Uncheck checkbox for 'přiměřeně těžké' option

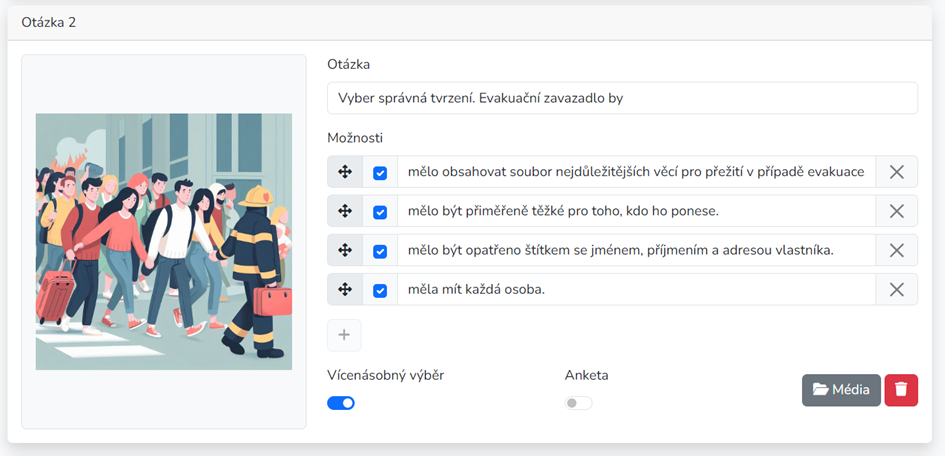(380, 212)
